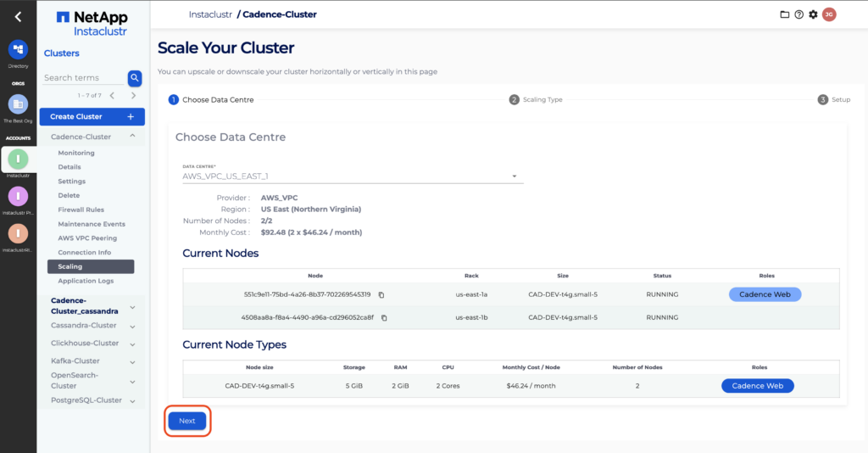Open the JG user avatar menu
The height and width of the screenshot is (453, 868).
tap(829, 14)
